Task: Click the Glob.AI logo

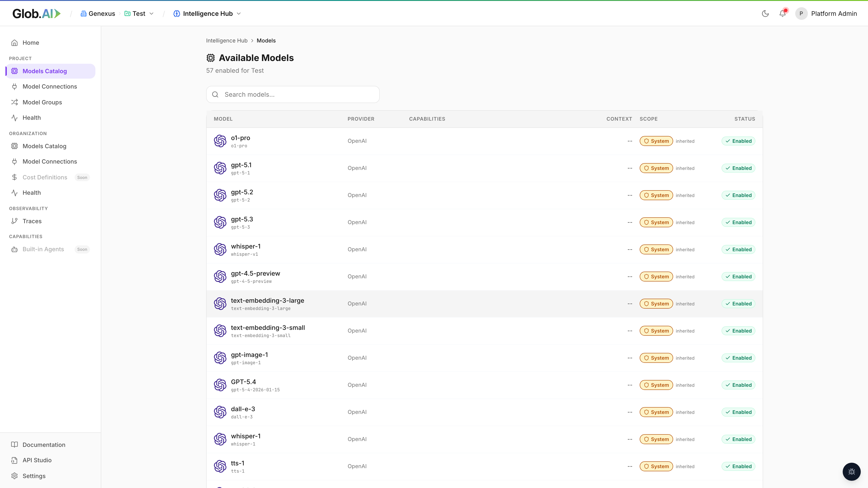Action: pyautogui.click(x=36, y=14)
